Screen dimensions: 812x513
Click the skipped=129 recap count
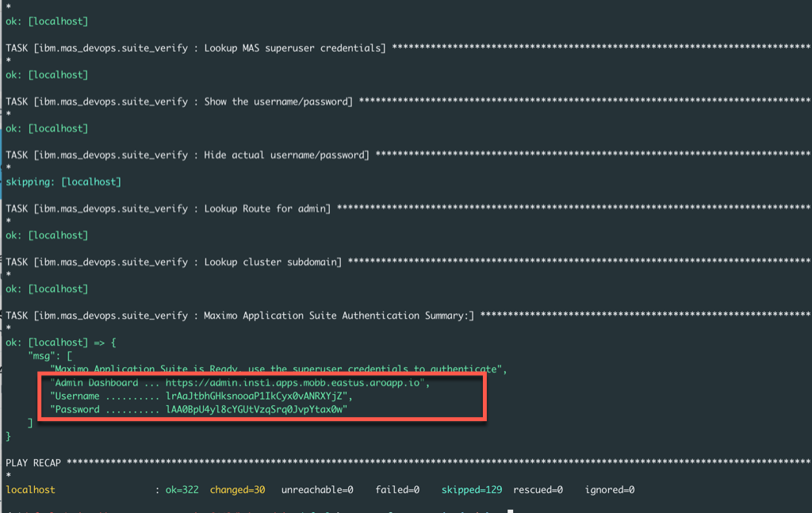click(x=471, y=490)
